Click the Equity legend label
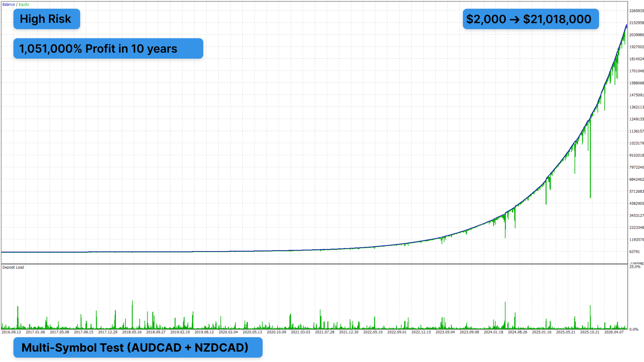This screenshot has width=644, height=362. point(24,4)
